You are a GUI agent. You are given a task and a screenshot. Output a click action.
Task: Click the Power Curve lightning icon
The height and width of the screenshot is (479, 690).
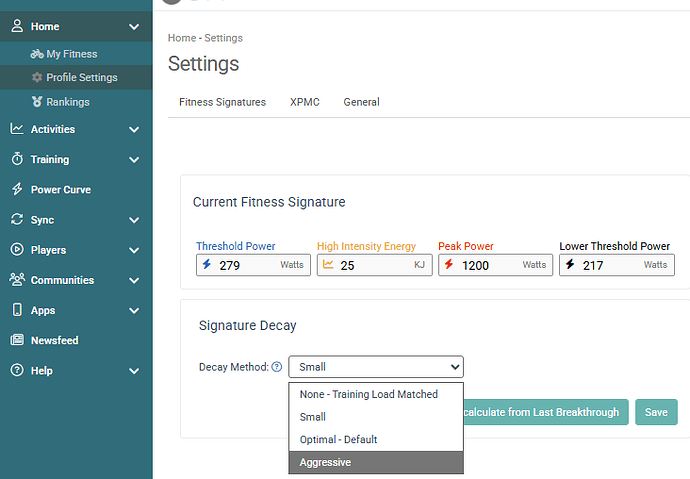click(x=17, y=189)
